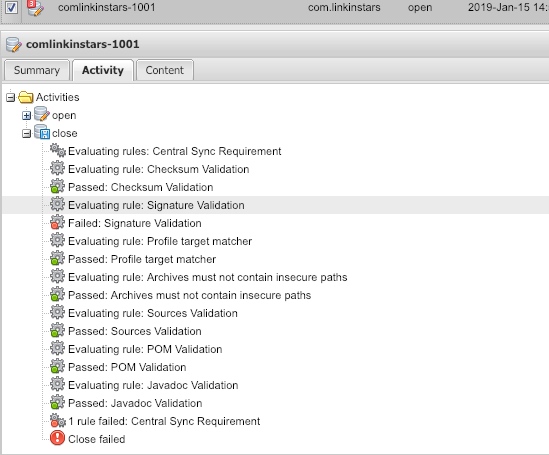Click gear icon for Evaluating Archives insecure paths

click(57, 276)
